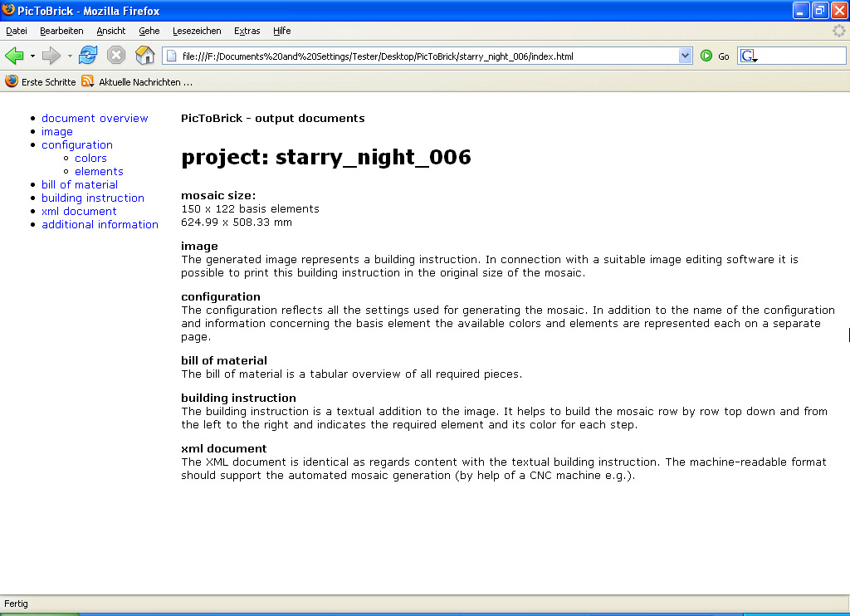Open the Ansicht menu
This screenshot has width=850, height=616.
click(x=110, y=31)
